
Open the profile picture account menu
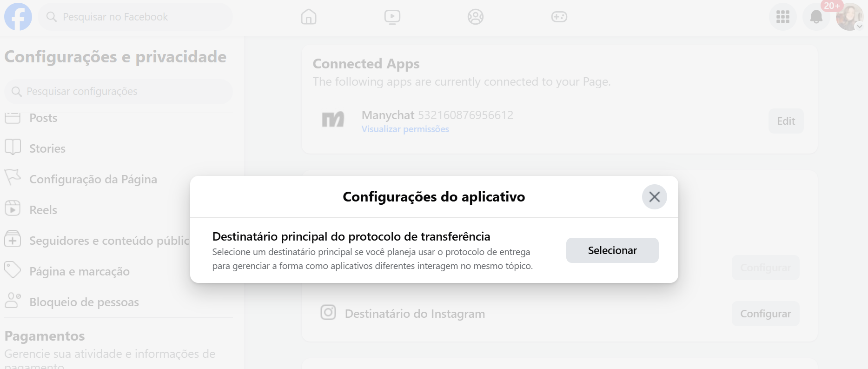[x=849, y=17]
